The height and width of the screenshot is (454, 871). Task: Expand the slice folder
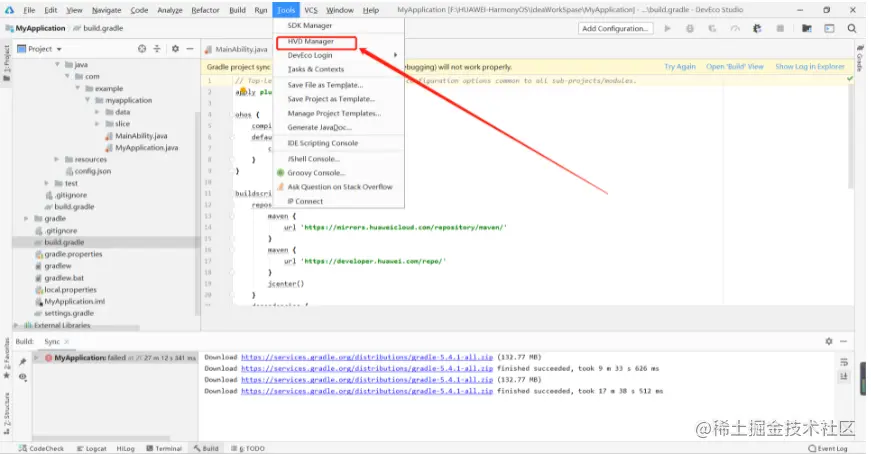point(97,123)
